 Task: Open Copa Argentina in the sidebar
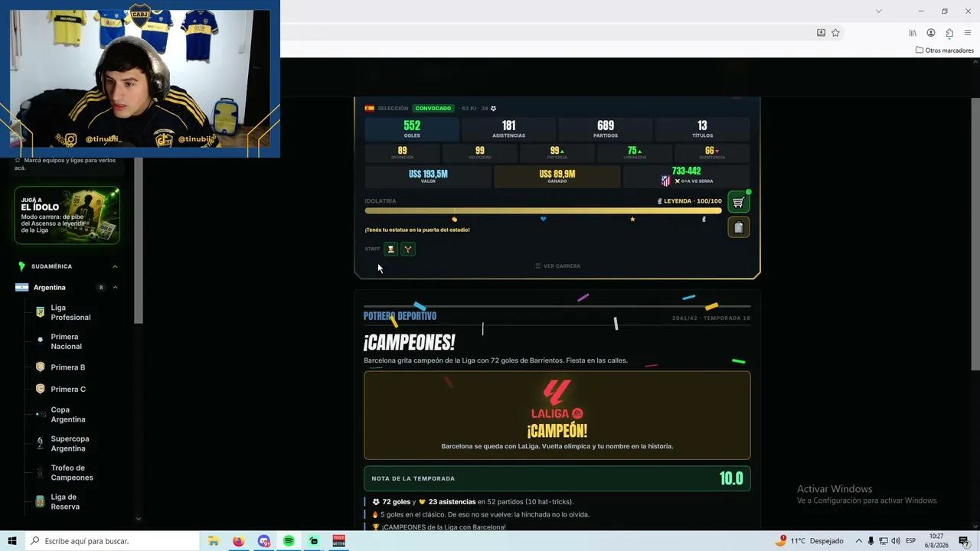point(68,415)
